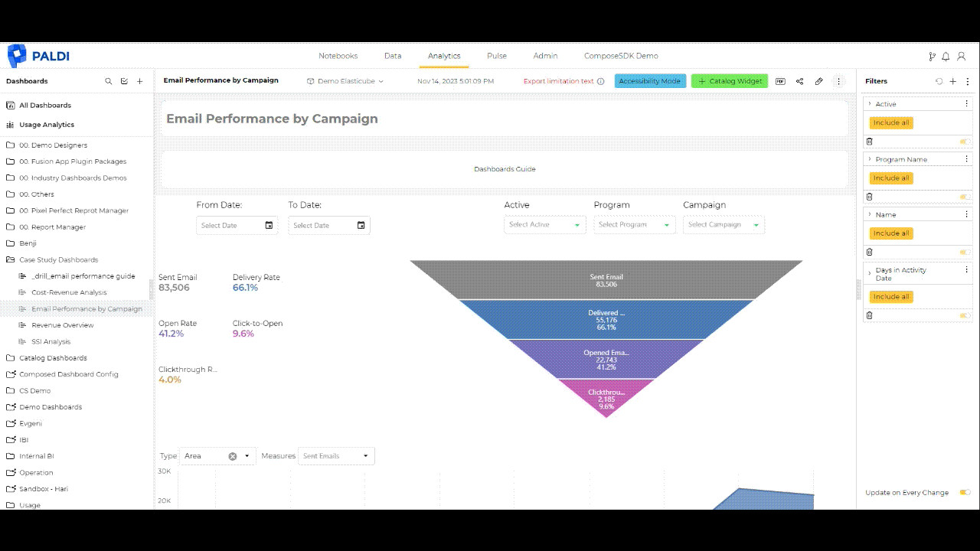Switch to the Analytics tab
This screenshot has height=551, width=980.
point(444,56)
